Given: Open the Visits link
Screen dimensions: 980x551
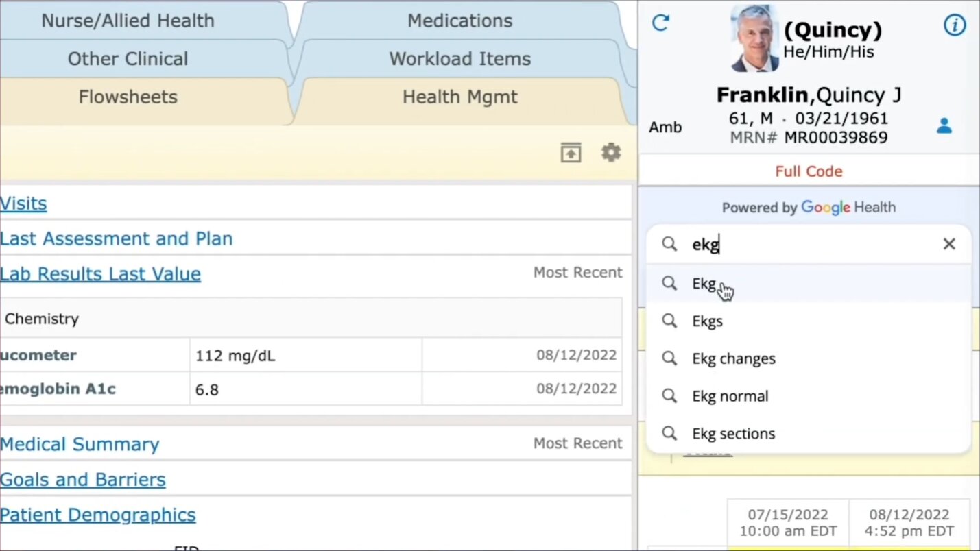Looking at the screenshot, I should pyautogui.click(x=23, y=204).
